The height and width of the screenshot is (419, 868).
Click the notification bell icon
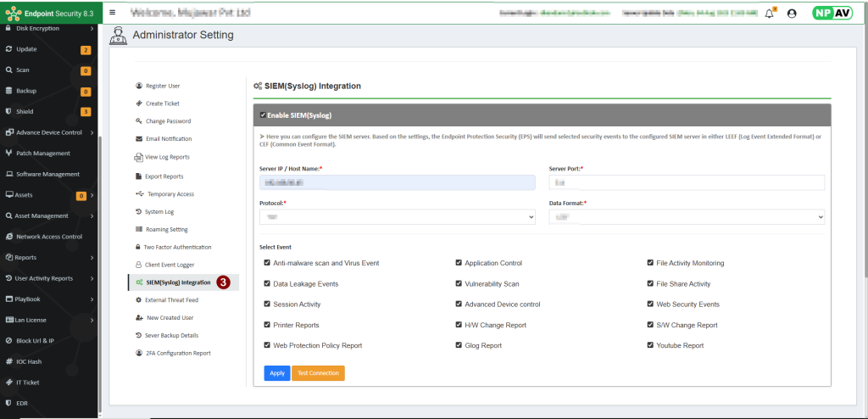click(769, 14)
